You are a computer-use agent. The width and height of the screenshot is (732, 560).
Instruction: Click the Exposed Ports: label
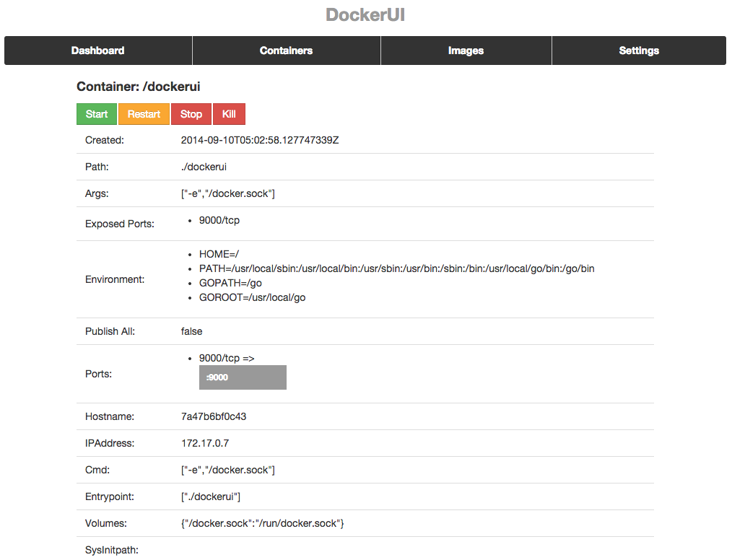(120, 224)
